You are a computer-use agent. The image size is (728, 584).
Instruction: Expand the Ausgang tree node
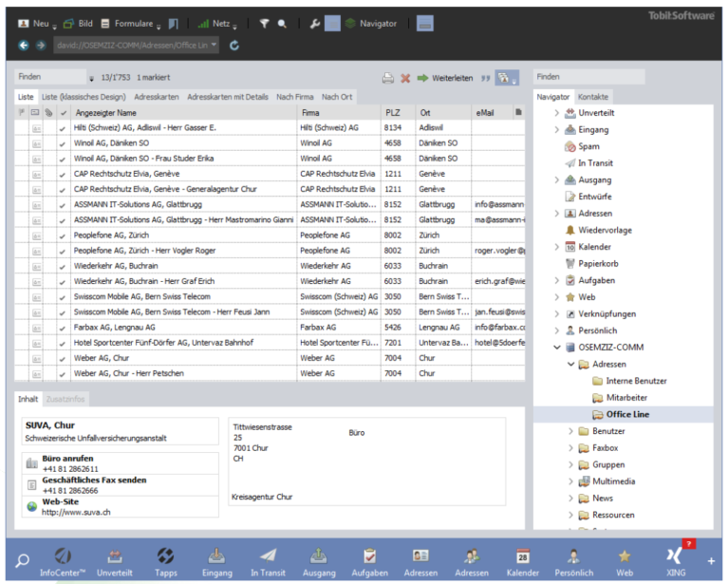[x=557, y=179]
